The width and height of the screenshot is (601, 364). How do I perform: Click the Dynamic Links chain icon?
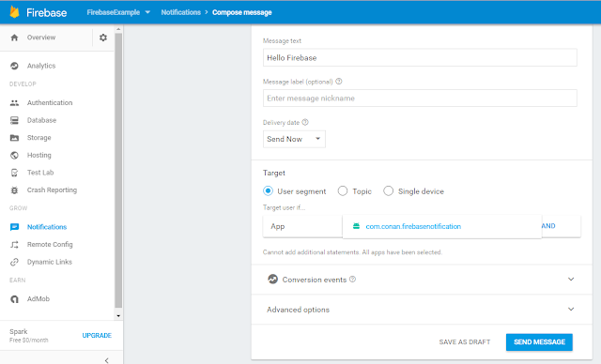pyautogui.click(x=15, y=262)
